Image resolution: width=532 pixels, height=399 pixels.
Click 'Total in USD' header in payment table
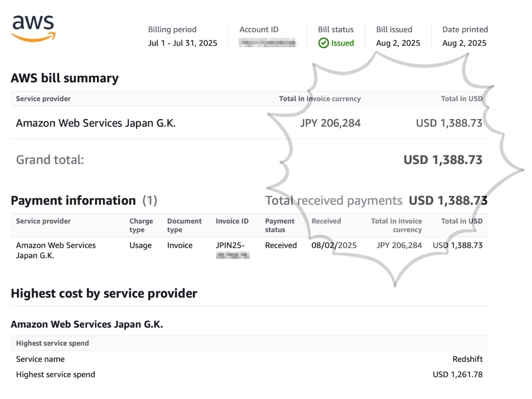coord(462,221)
